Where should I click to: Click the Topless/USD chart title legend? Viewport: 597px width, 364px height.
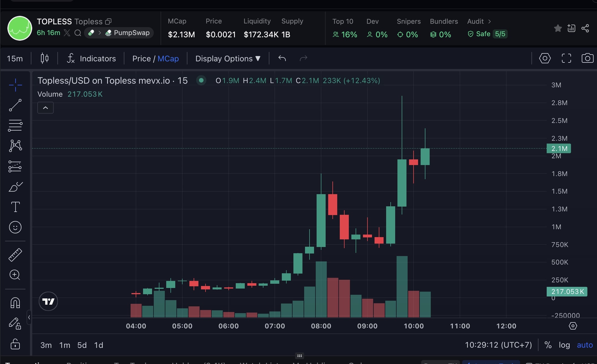click(x=113, y=81)
